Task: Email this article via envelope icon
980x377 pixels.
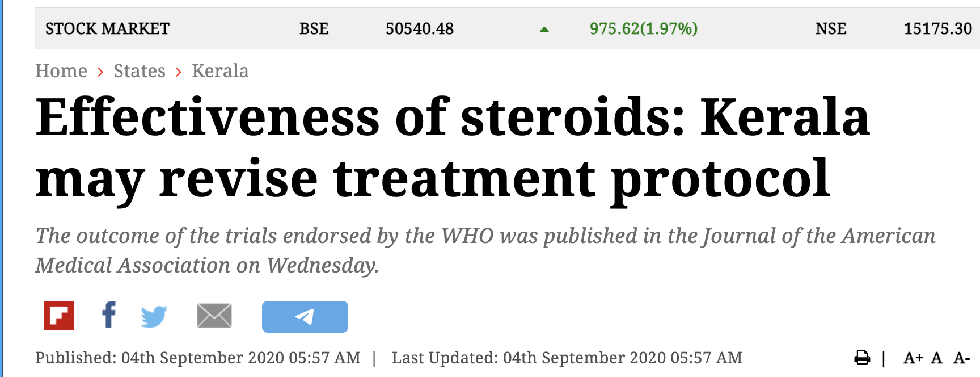Action: (214, 316)
